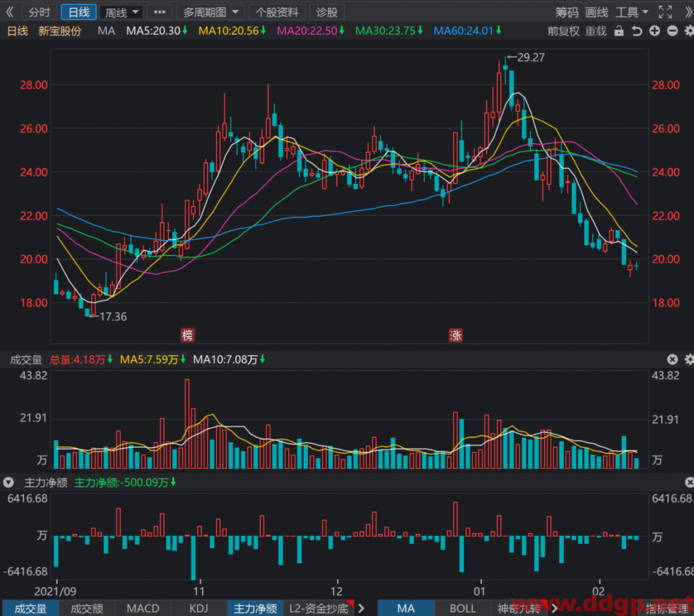
Task: Zoom out the K-line chart
Action: click(x=672, y=31)
